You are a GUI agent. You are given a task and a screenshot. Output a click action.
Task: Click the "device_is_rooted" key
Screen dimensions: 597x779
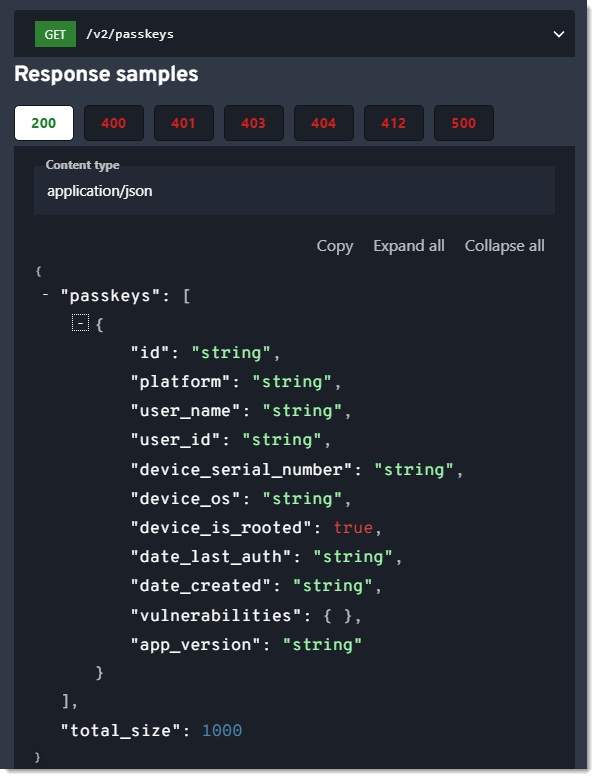coord(221,528)
